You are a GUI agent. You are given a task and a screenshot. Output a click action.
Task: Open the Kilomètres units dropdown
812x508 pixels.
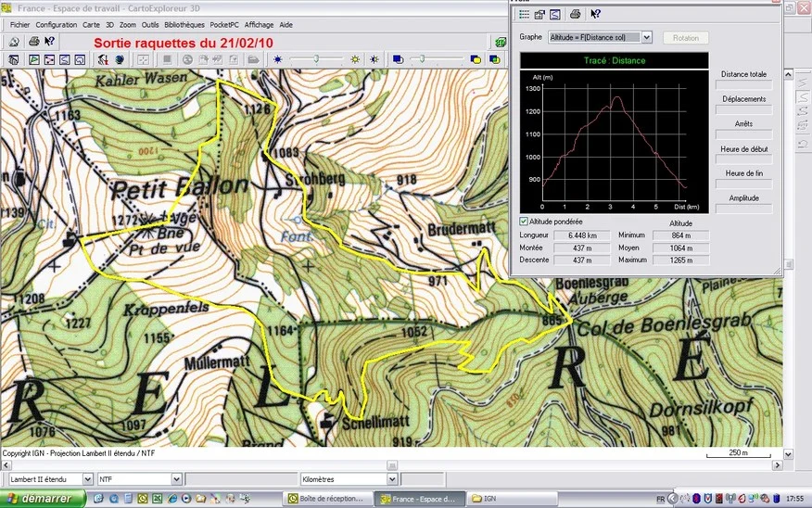[392, 479]
